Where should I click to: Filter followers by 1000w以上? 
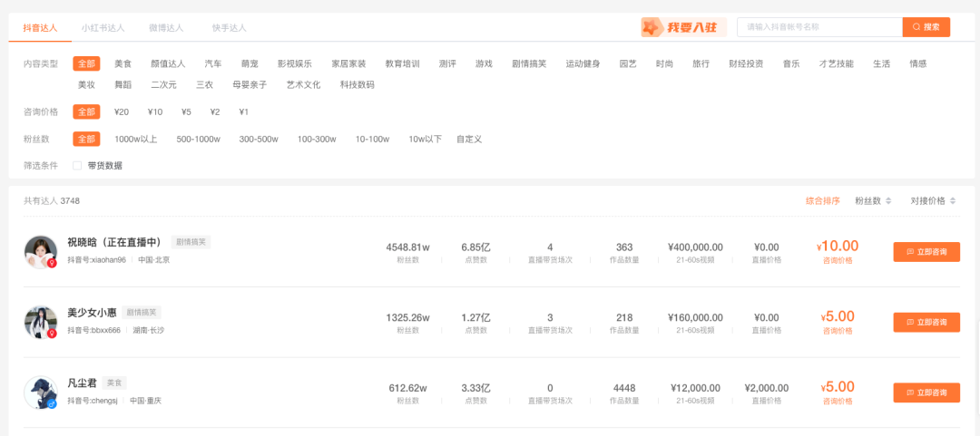(135, 139)
